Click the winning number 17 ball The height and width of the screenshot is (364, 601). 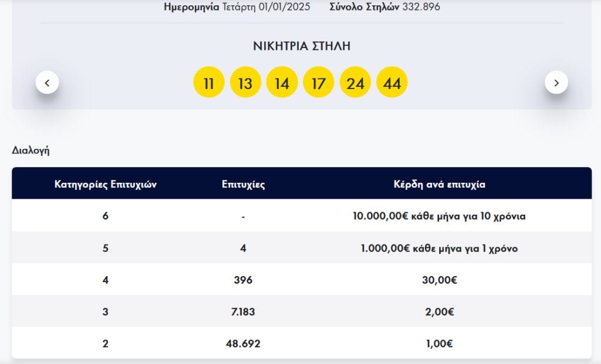point(318,83)
